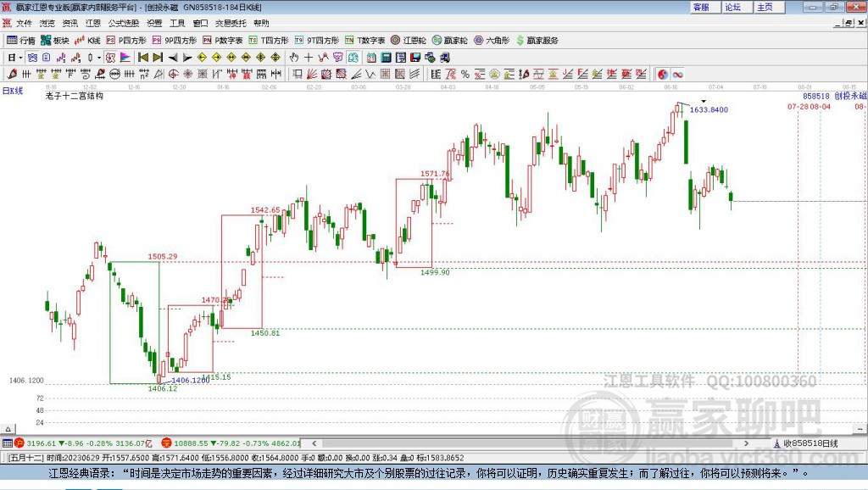Screen dimensions: 868x490
Task: Open the 文件 menu
Action: (x=24, y=23)
